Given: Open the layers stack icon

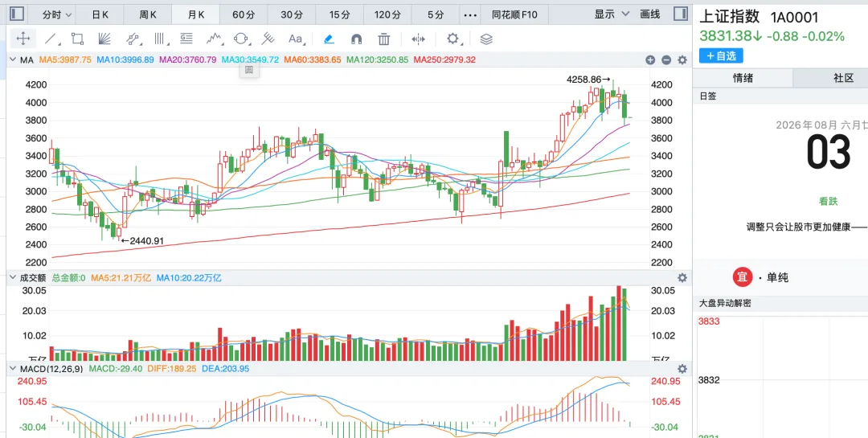Looking at the screenshot, I should click(x=486, y=39).
